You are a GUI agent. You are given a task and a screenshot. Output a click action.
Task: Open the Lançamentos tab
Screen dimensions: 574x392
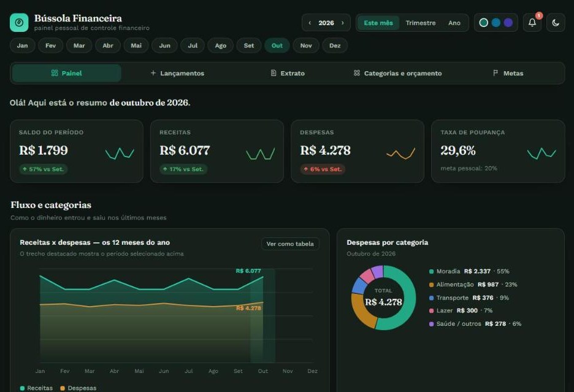pyautogui.click(x=177, y=73)
